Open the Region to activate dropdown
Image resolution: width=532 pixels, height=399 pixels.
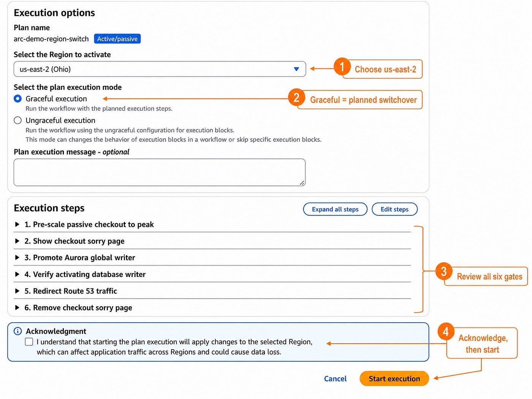(160, 69)
